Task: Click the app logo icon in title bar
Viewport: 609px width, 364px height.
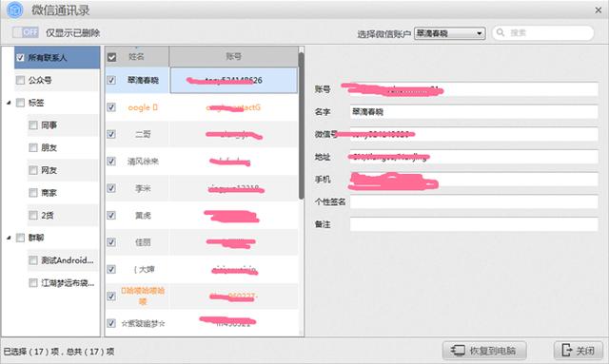Action: click(x=15, y=10)
